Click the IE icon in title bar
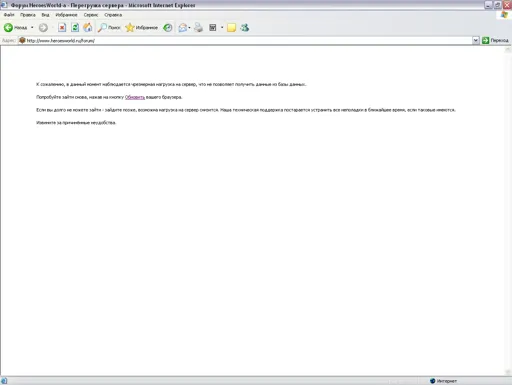 click(4, 5)
